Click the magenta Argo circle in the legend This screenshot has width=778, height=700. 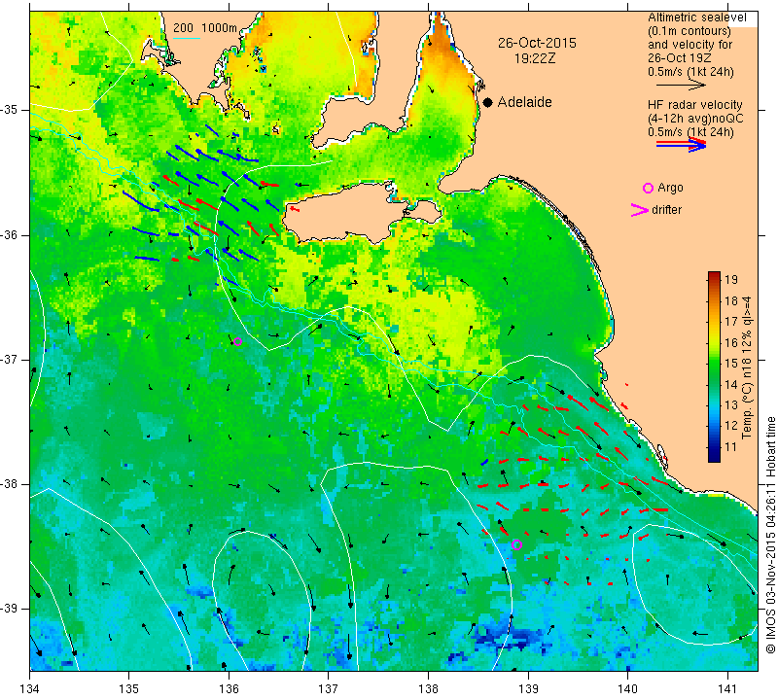(648, 188)
